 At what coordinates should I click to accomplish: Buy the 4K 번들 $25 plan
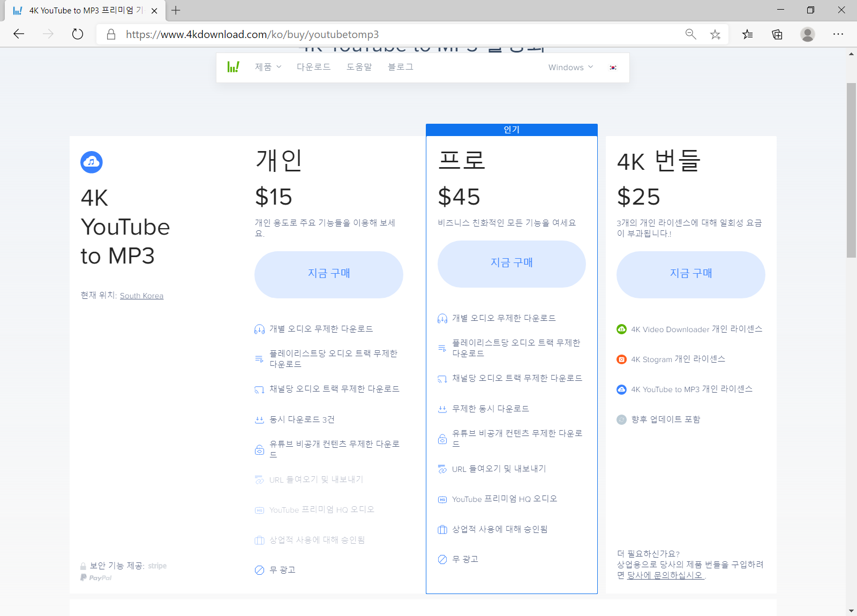691,274
